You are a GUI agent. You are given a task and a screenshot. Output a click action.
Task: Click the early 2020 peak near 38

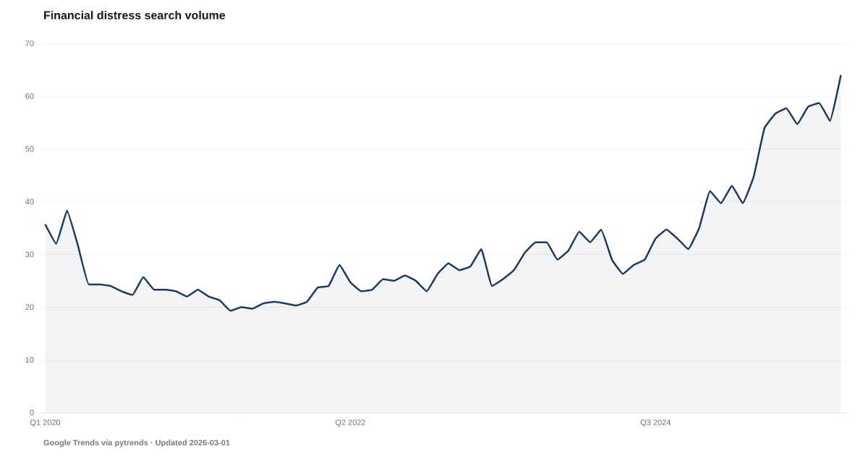[67, 210]
